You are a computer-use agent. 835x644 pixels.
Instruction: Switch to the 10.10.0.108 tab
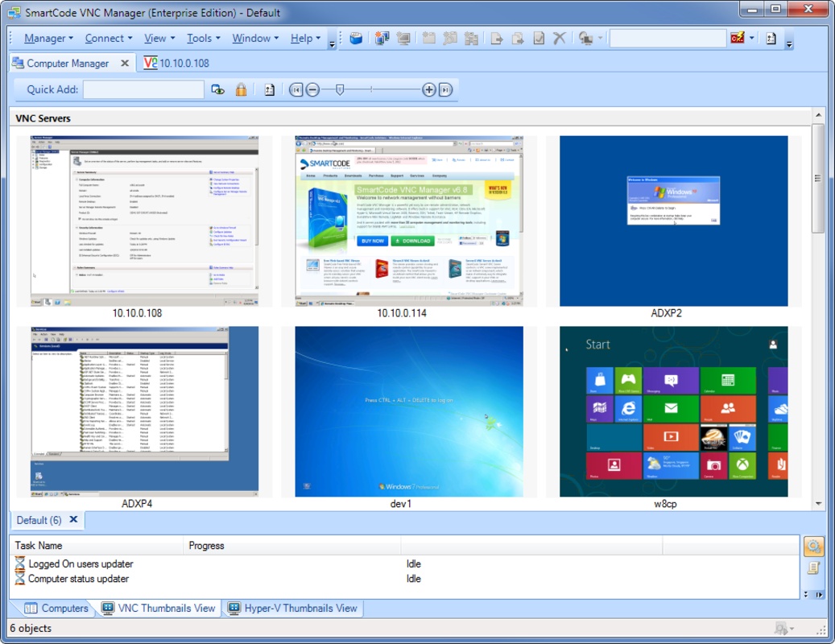[x=176, y=64]
